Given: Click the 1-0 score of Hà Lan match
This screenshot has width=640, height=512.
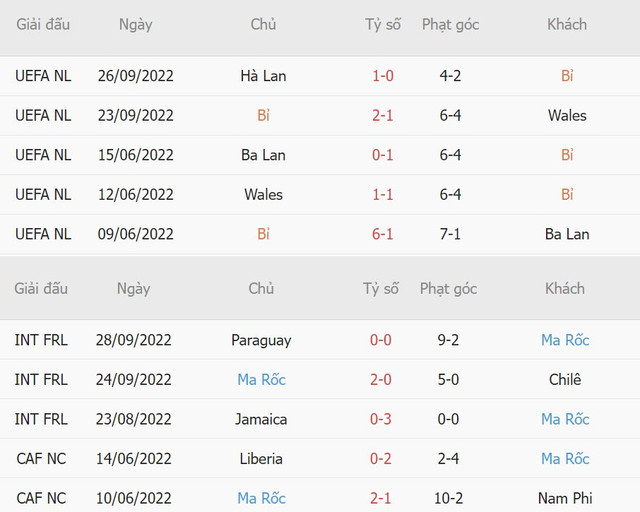Looking at the screenshot, I should [382, 76].
